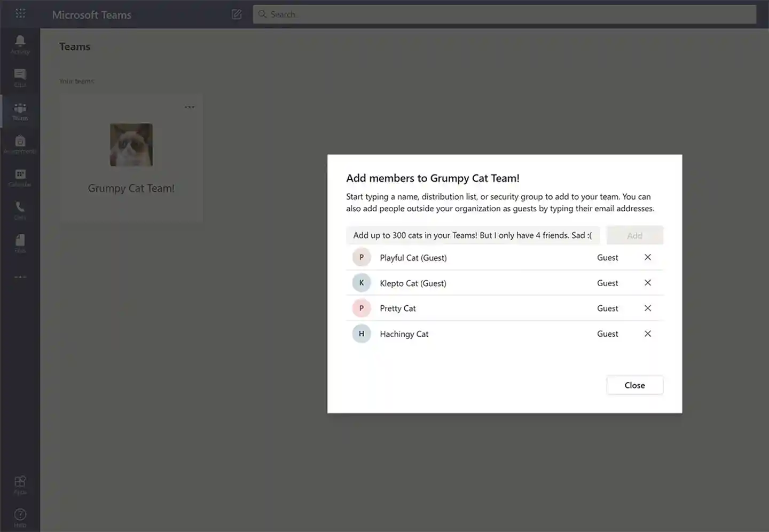Open Activity bell in sidebar
The image size is (769, 532).
pyautogui.click(x=20, y=45)
